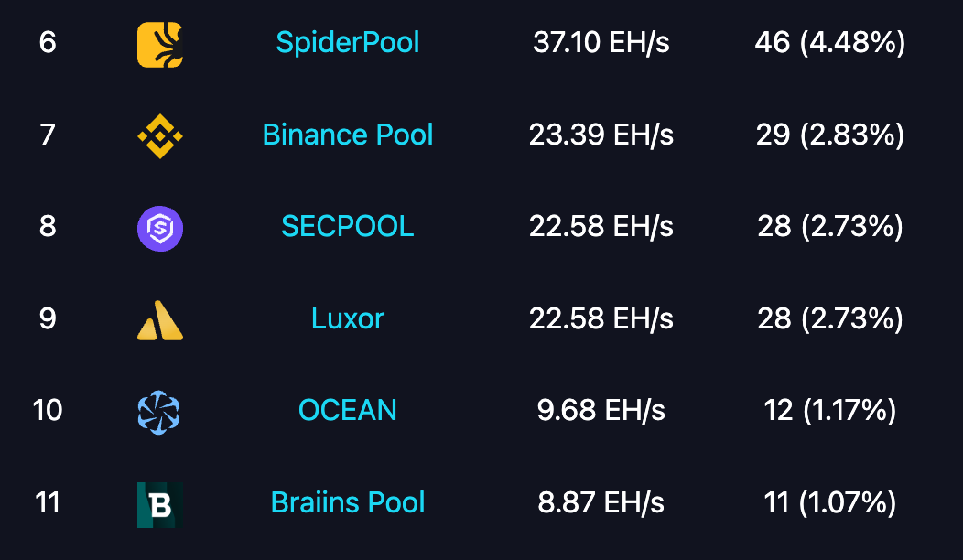Click the 8.87 EH/s hashrate value
This screenshot has width=963, height=560.
[601, 502]
